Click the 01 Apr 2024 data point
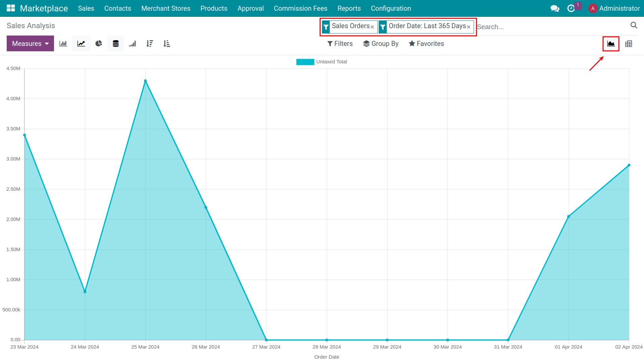Screen dimensions: 644x362 [569, 217]
